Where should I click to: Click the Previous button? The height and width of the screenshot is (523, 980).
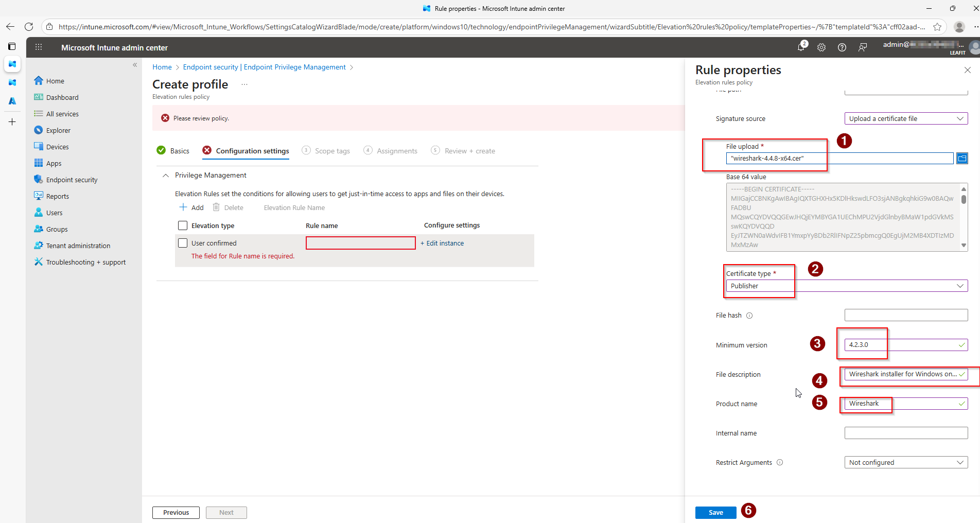[176, 513]
